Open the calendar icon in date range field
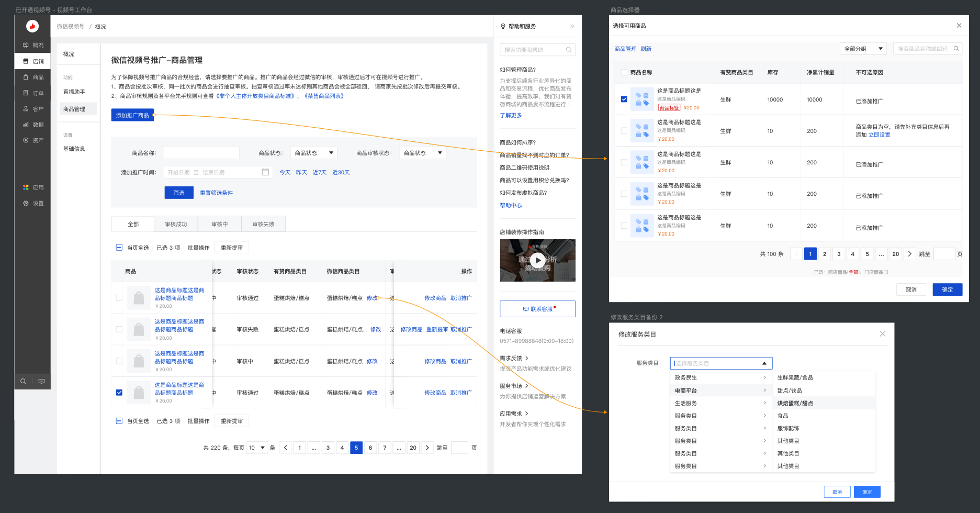980x513 pixels. (x=265, y=172)
